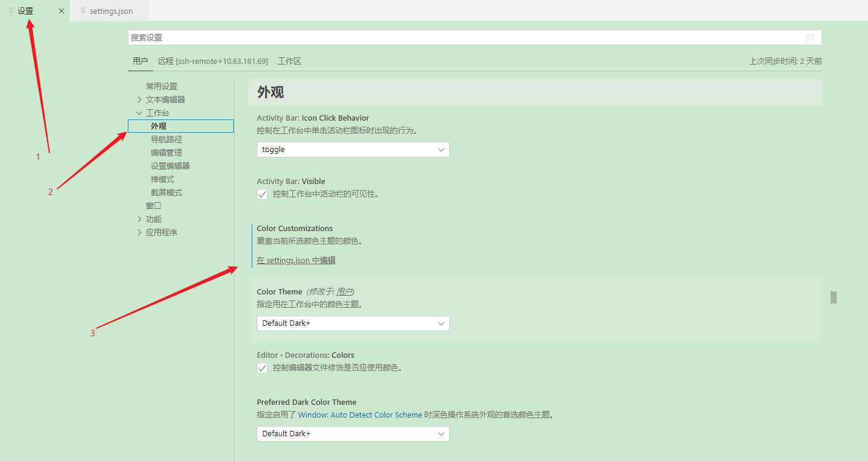Expand the 功能 tree chevron
This screenshot has height=461, width=868.
click(x=139, y=219)
